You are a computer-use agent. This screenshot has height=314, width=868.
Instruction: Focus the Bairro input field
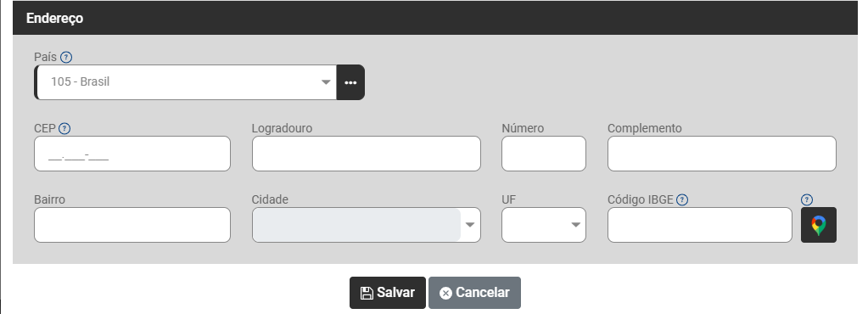(132, 225)
